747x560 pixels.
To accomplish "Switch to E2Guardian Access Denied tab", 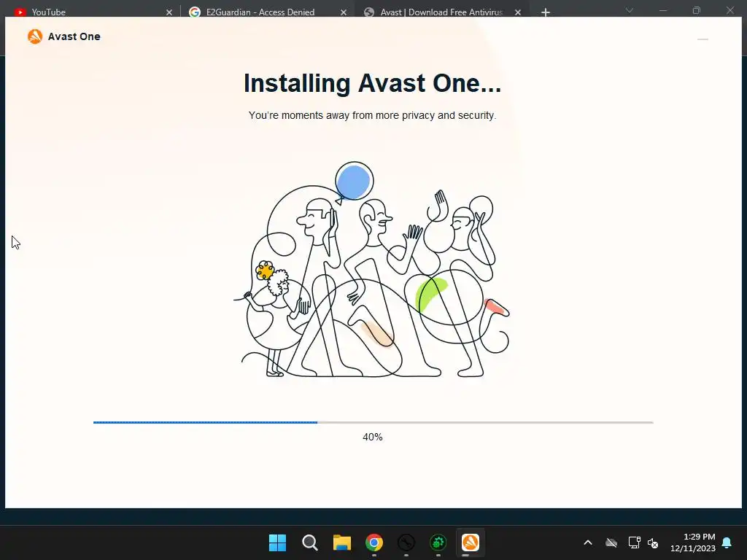I will coord(267,12).
